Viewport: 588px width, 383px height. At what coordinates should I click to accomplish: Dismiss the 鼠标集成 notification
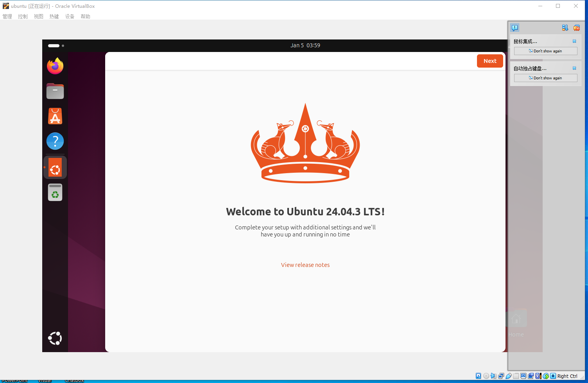574,41
